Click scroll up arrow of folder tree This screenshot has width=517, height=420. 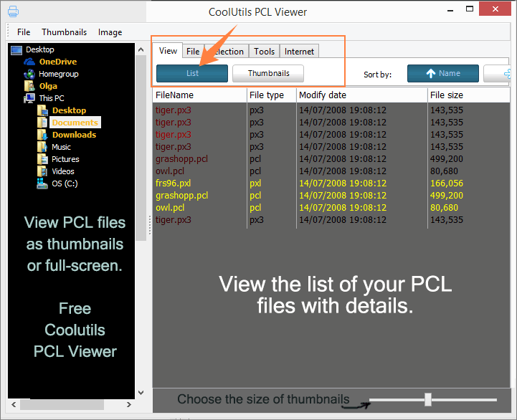tap(141, 49)
